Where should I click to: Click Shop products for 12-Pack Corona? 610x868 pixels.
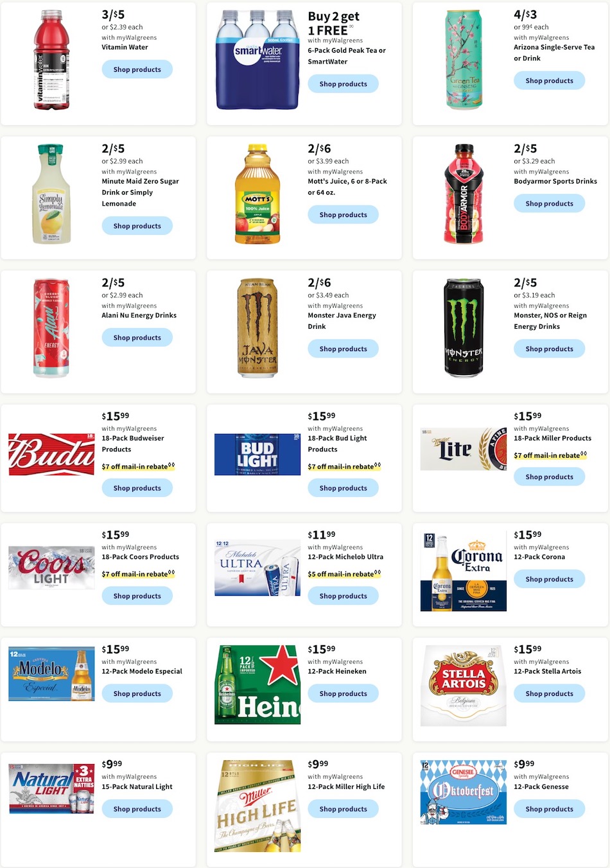[x=549, y=578]
